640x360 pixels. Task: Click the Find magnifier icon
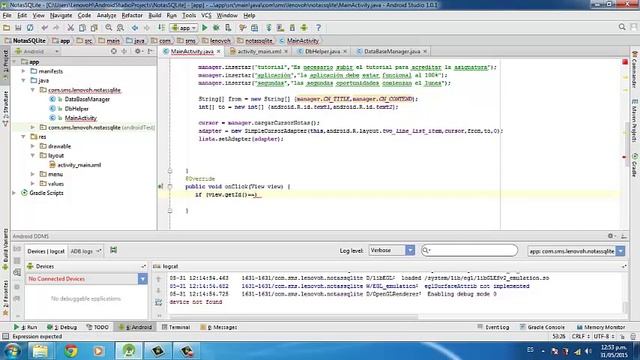pos(109,28)
